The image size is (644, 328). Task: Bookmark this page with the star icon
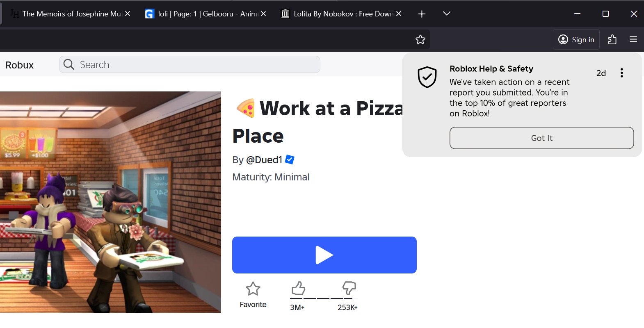420,39
